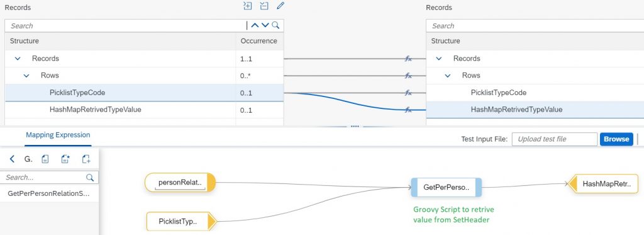Click the collapse all nodes icon above source Records
Viewport: 644px width, 235px height.
pyautogui.click(x=264, y=6)
